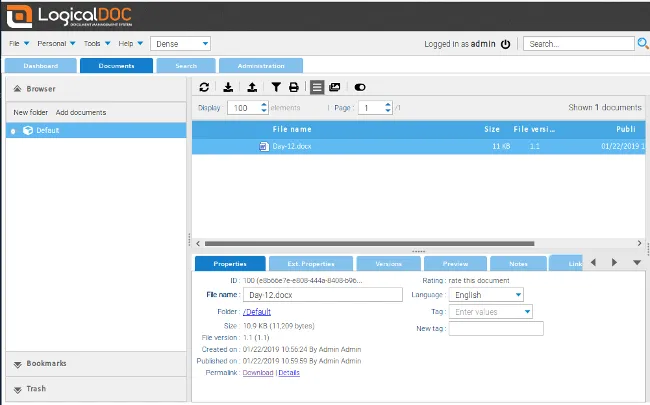The width and height of the screenshot is (650, 405).
Task: Click the refresh icon in documents toolbar
Action: point(205,88)
